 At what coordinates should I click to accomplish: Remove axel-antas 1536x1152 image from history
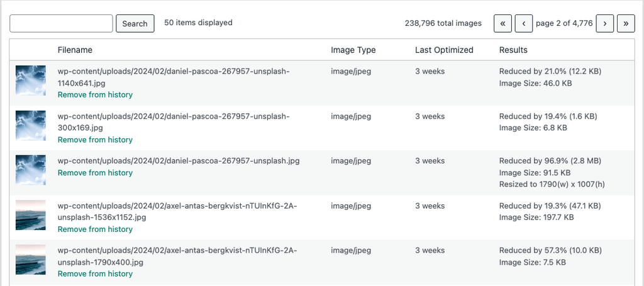click(95, 229)
